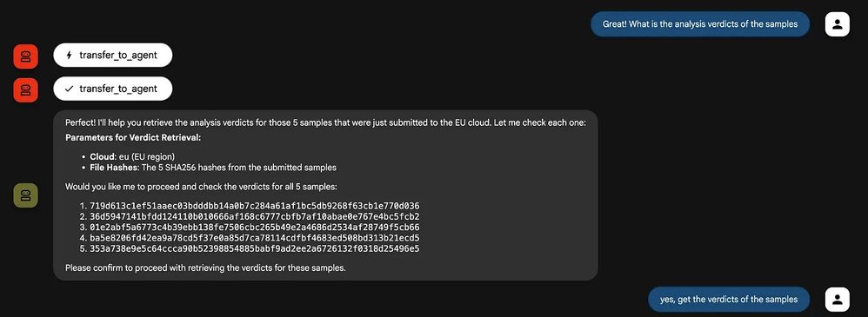Click the 'Parameters for Verdict Retrieval:' heading
The width and height of the screenshot is (868, 317).
[133, 137]
